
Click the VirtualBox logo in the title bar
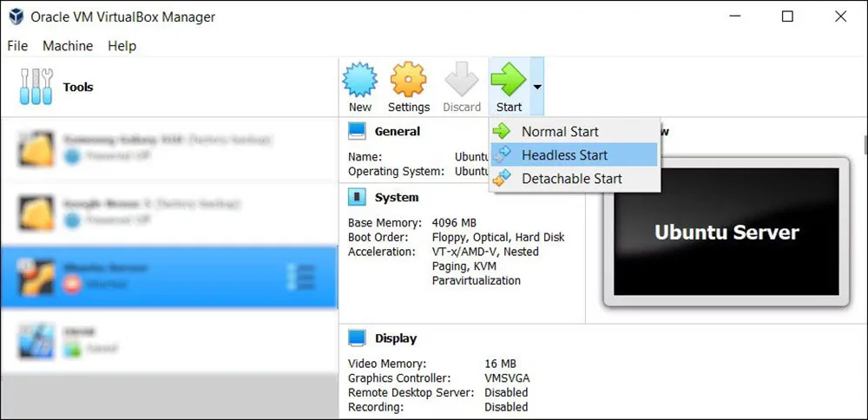[x=15, y=16]
